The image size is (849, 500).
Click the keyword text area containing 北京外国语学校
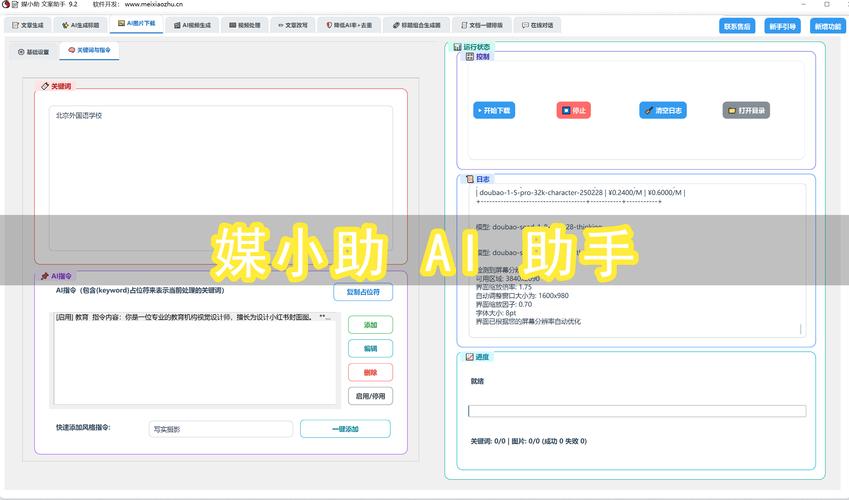point(221,178)
